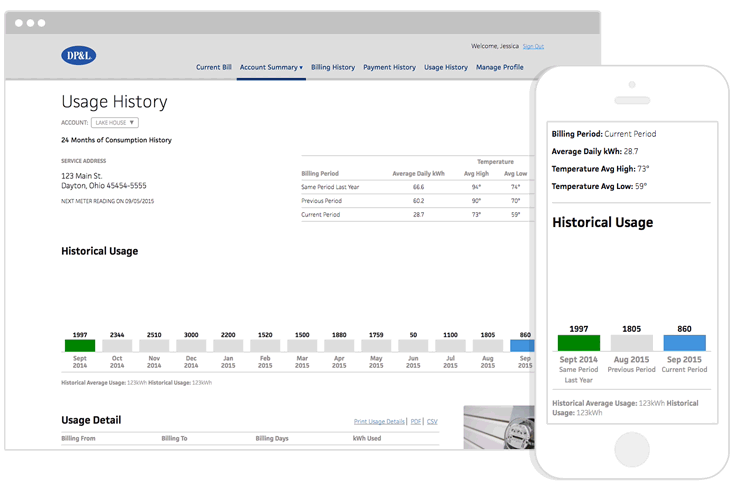
Task: Go to Current Bill tab
Action: (x=214, y=67)
